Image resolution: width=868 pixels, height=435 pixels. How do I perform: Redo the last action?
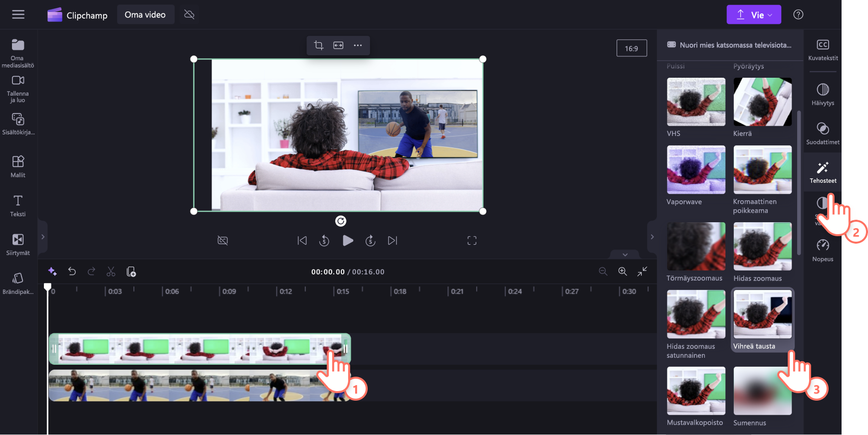(x=91, y=272)
